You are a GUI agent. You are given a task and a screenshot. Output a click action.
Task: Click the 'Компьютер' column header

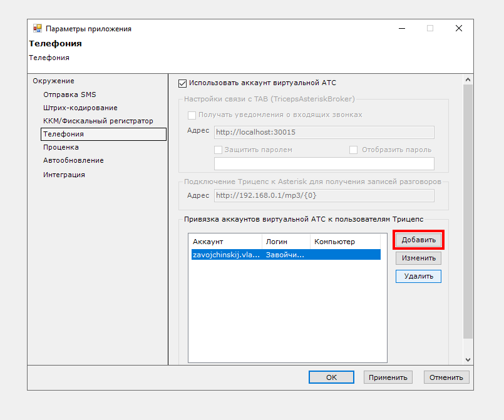click(344, 242)
